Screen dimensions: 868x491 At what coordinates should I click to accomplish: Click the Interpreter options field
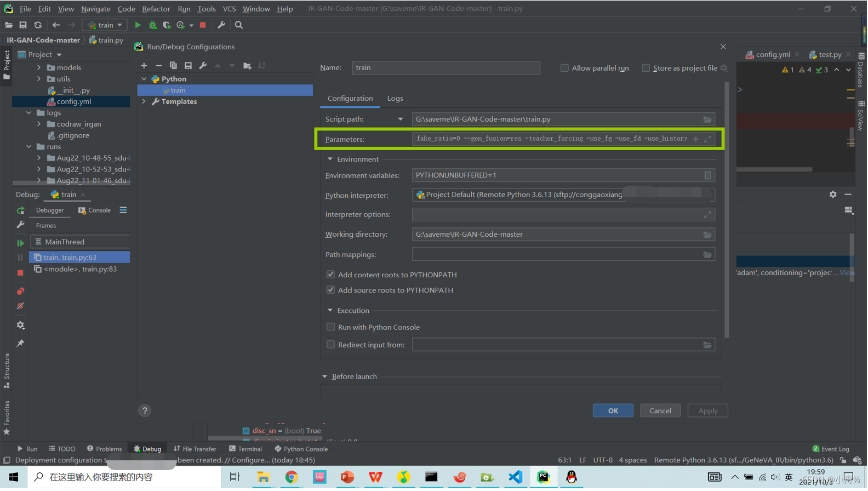tap(563, 215)
